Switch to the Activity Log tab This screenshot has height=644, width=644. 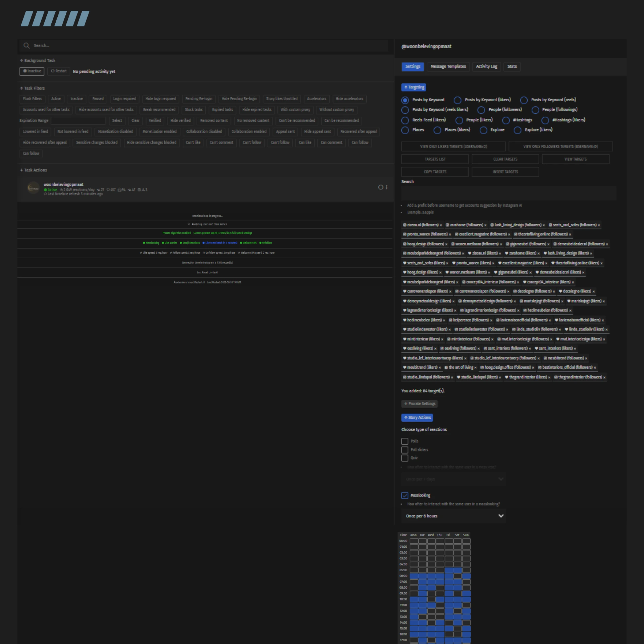tap(486, 66)
